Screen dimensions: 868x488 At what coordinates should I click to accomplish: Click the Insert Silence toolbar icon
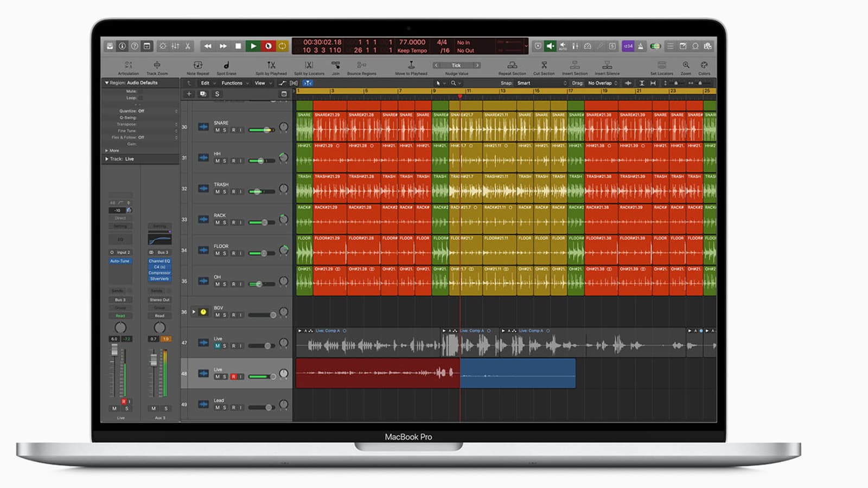(x=607, y=65)
